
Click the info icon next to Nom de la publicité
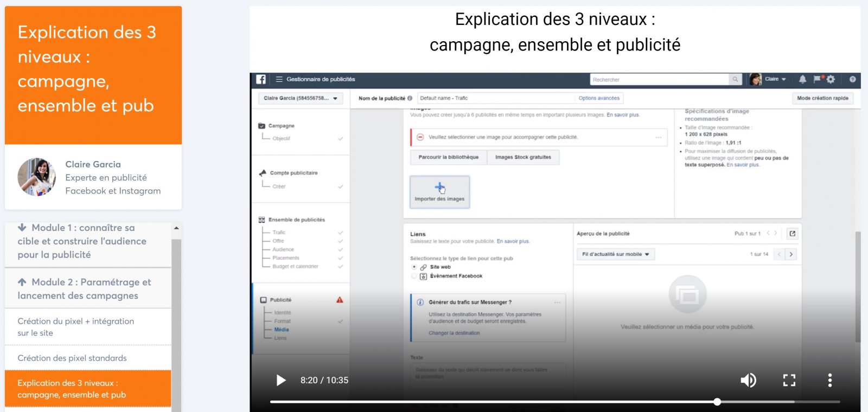[410, 98]
